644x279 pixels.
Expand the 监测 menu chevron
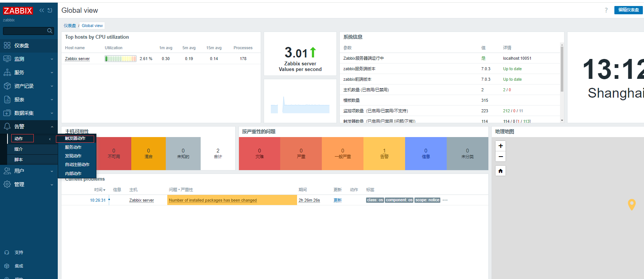click(52, 59)
